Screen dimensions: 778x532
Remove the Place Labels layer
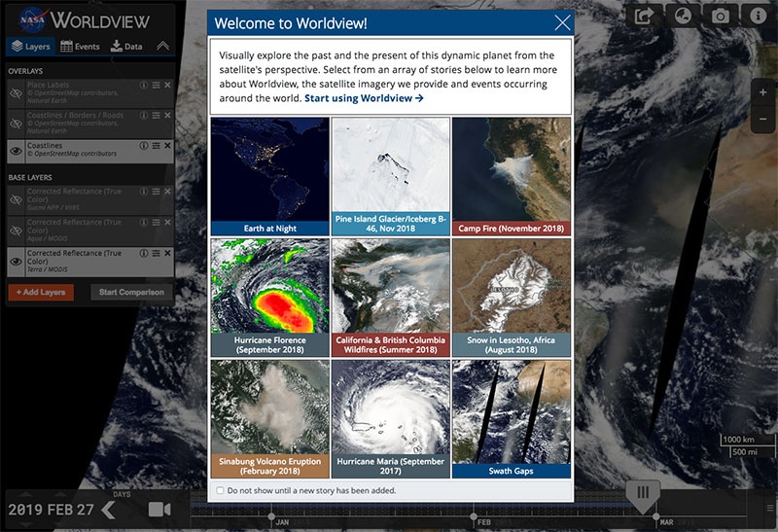pos(167,85)
